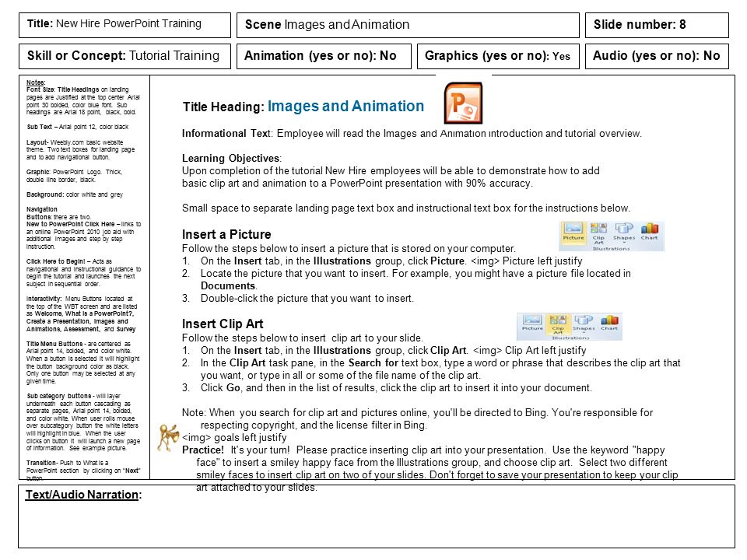747x560 pixels.
Task: Click the 'Title Menu Buttons' note
Action: [83, 362]
